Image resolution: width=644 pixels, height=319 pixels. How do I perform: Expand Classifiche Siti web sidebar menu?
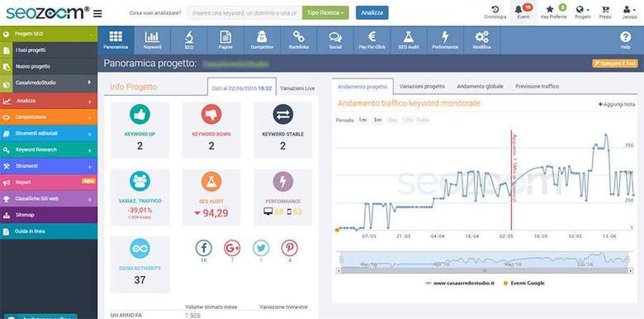49,198
